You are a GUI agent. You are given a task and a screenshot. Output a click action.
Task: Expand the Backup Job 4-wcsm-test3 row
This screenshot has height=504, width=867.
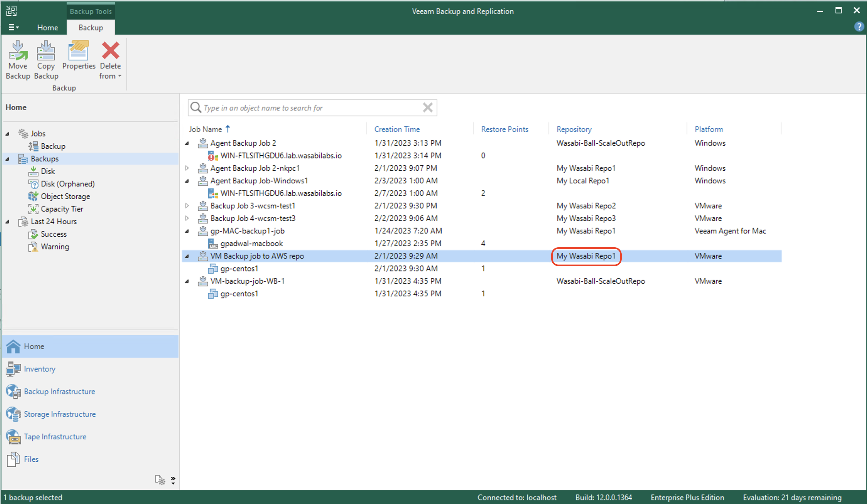(187, 218)
